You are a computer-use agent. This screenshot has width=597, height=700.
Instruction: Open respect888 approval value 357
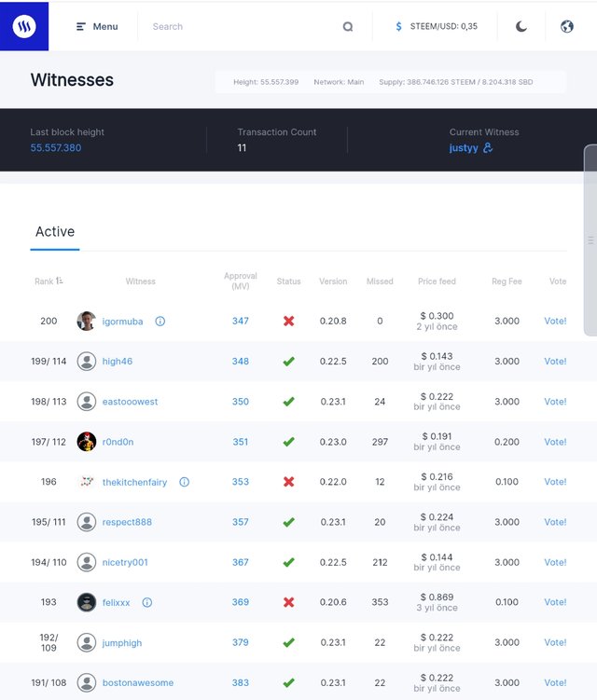point(241,522)
